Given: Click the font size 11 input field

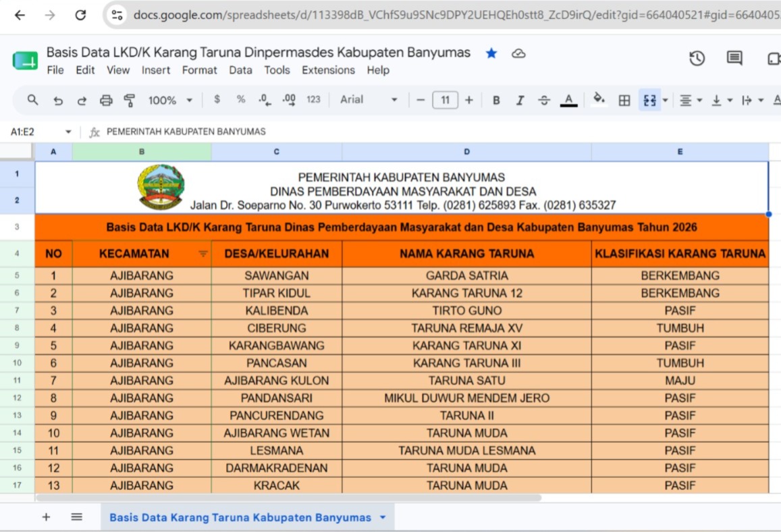Looking at the screenshot, I should pos(445,101).
